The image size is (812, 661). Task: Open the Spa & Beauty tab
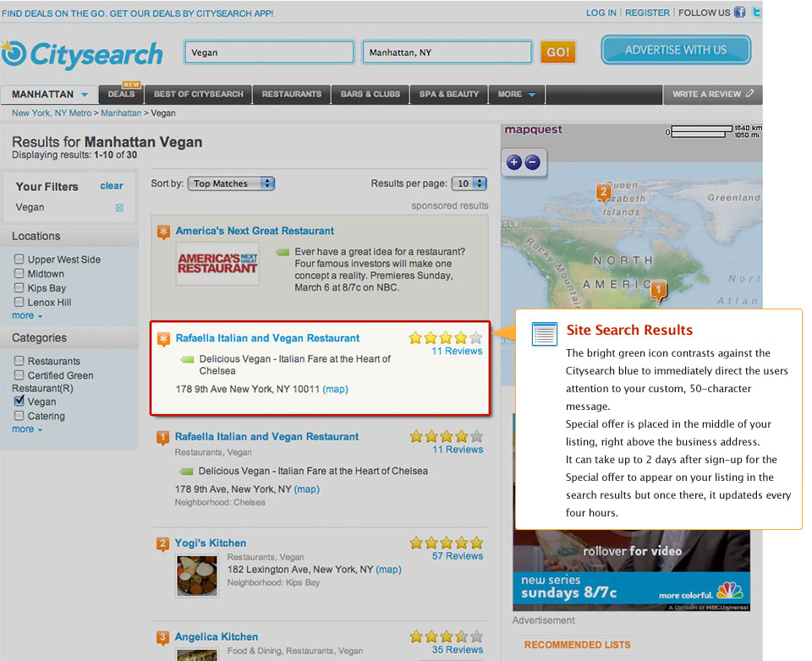(x=449, y=94)
